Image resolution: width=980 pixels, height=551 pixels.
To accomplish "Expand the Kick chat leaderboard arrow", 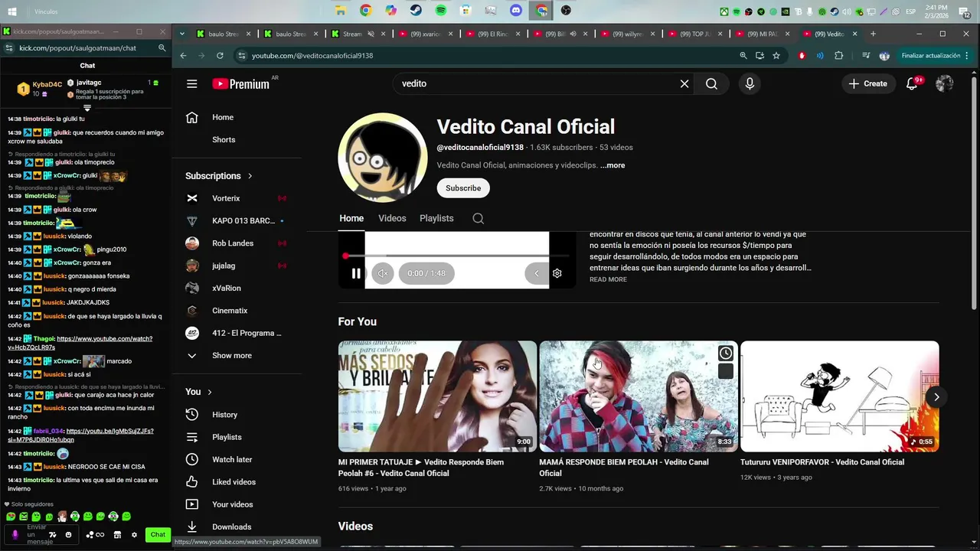I will coord(87,108).
